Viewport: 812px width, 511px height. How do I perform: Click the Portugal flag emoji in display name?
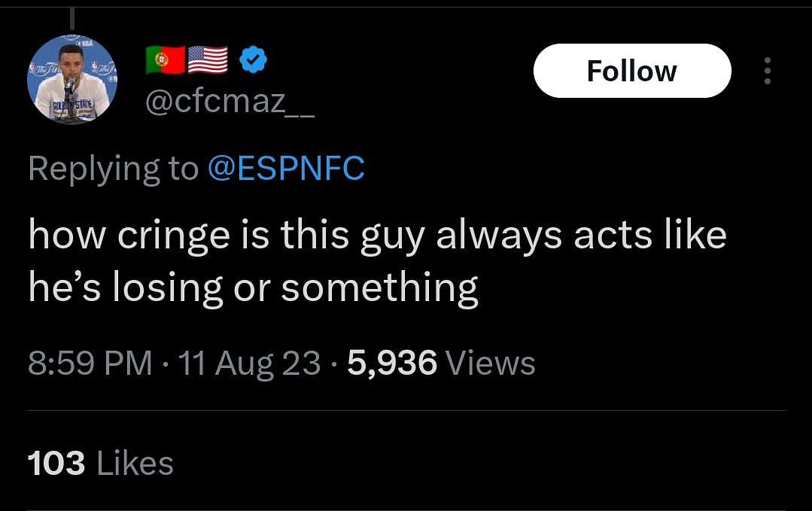click(165, 60)
